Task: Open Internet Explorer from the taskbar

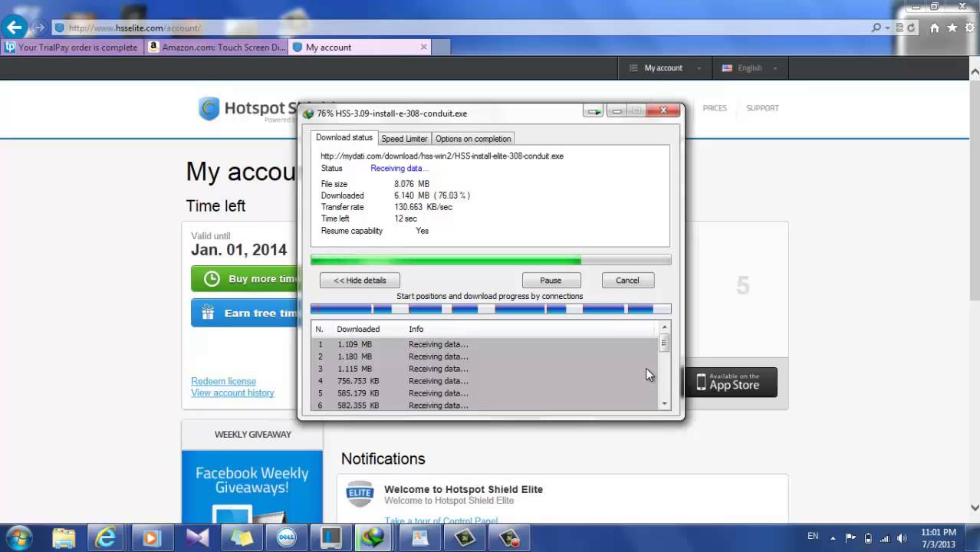Action: point(105,538)
